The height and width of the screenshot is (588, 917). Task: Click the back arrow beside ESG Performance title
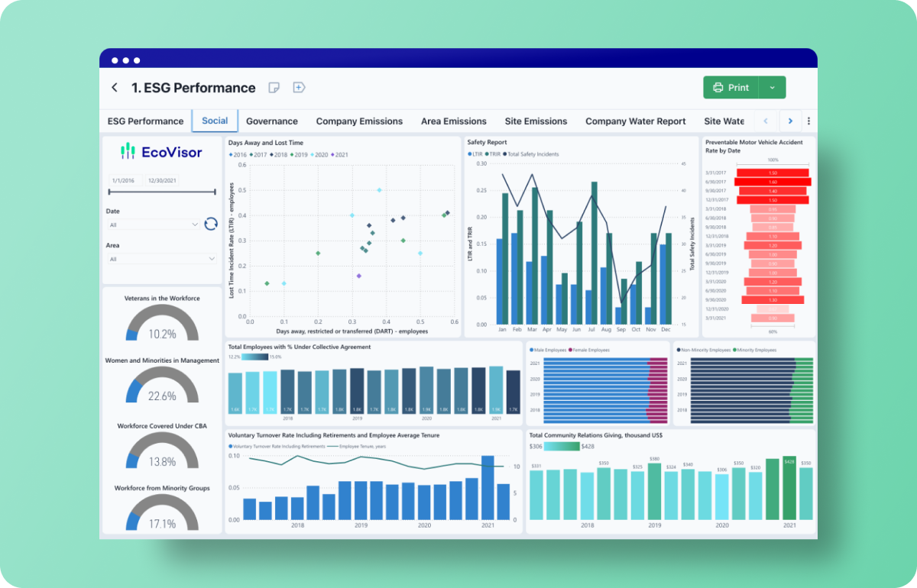pos(115,88)
